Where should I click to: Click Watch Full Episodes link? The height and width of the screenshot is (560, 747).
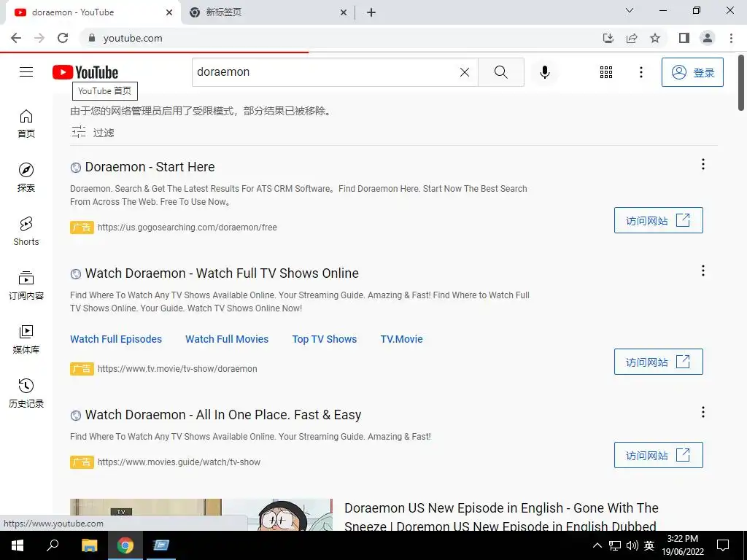116,339
